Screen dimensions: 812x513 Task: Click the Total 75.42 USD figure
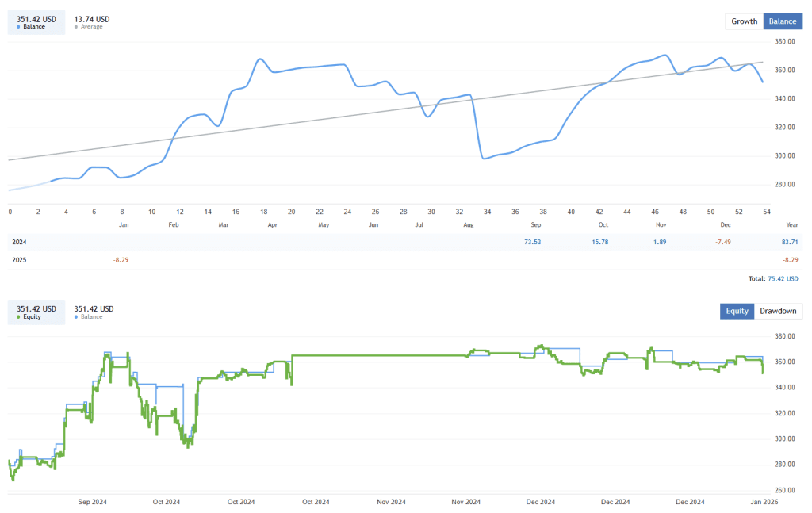coord(783,278)
